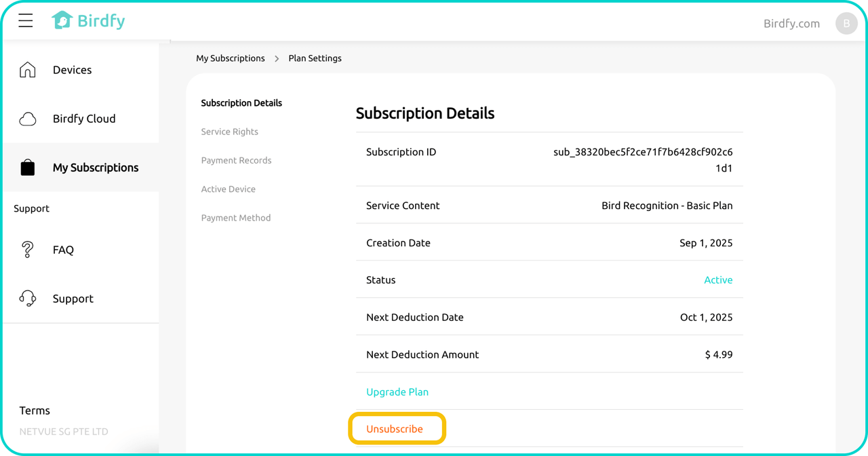Select the Subscription Details section
Viewport: 868px width, 456px height.
point(241,103)
